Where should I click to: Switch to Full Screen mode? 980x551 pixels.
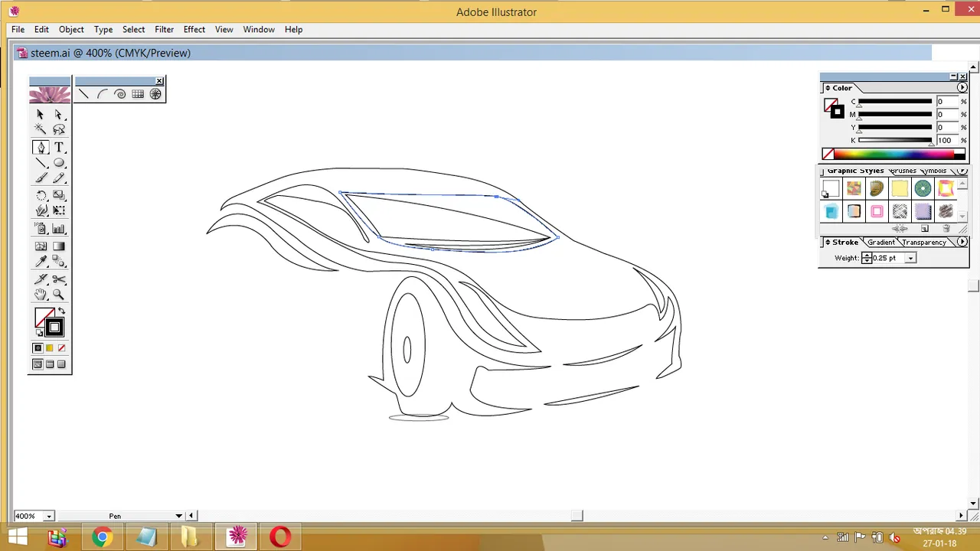click(x=62, y=364)
